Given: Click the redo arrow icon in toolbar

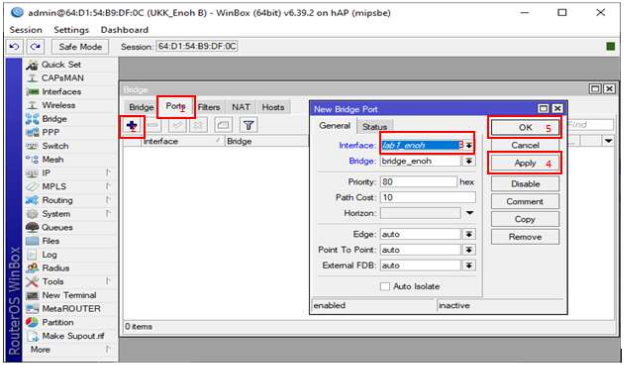Looking at the screenshot, I should (x=35, y=47).
